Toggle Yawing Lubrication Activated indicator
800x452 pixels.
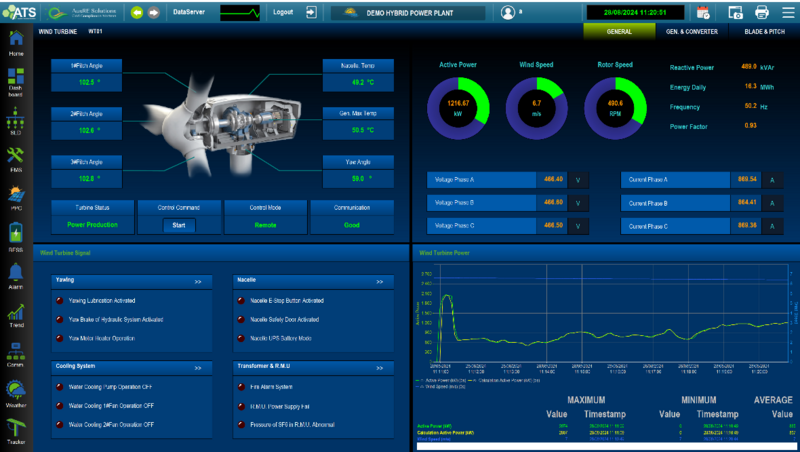(60, 300)
